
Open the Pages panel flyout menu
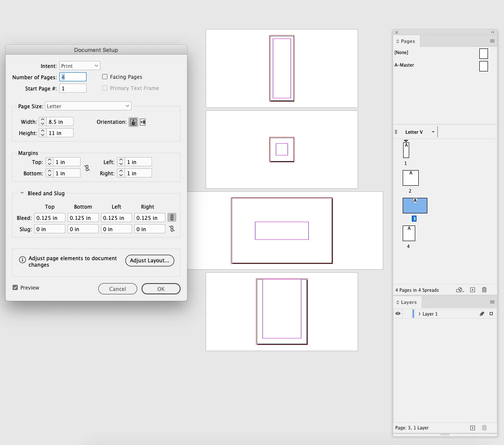pos(492,41)
